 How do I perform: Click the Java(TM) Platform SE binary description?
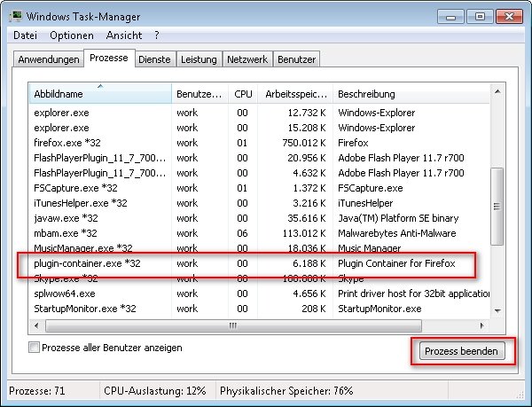coord(398,218)
